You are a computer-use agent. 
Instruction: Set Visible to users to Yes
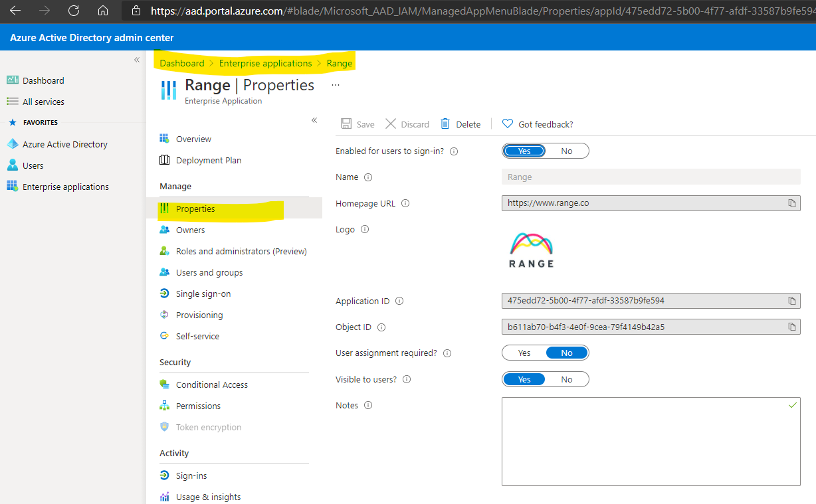click(x=524, y=379)
